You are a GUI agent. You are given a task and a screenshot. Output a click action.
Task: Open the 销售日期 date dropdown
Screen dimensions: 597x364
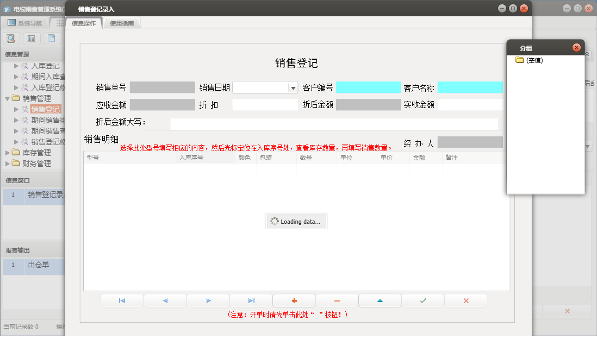(x=293, y=87)
